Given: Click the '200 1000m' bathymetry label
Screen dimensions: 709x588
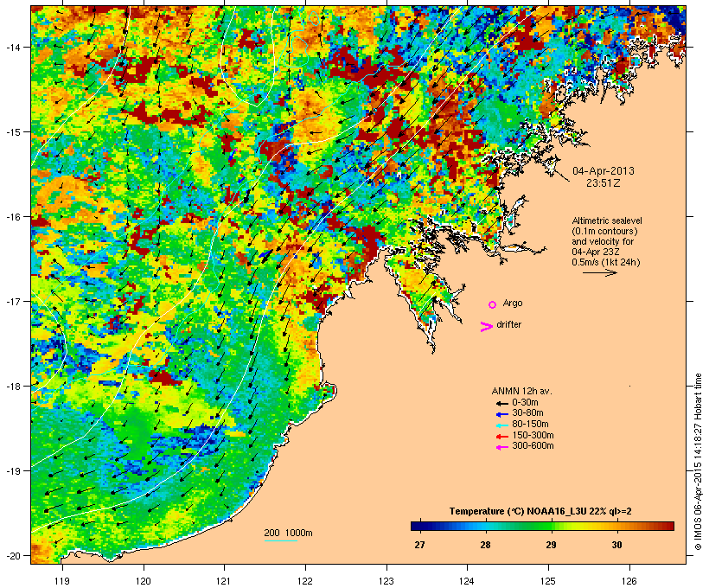Looking at the screenshot, I should click(288, 533).
